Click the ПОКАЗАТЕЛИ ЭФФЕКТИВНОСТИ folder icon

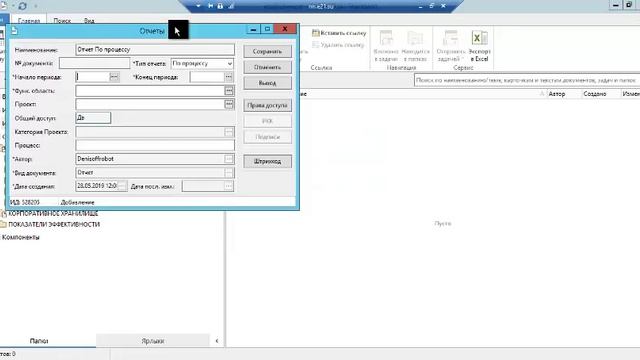4,224
